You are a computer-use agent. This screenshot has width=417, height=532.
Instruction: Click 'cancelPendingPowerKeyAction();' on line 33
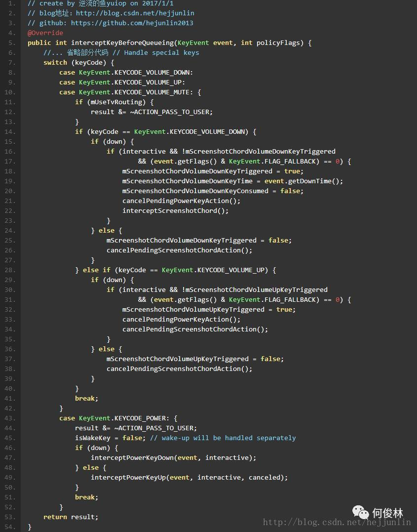point(182,319)
